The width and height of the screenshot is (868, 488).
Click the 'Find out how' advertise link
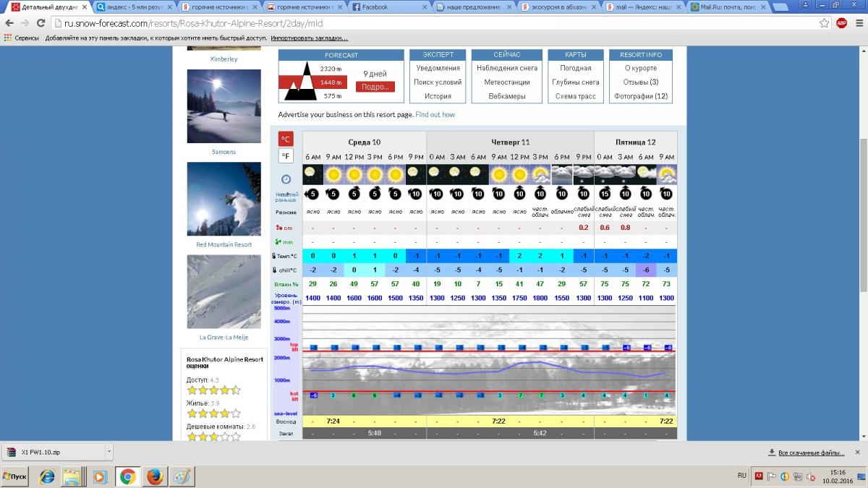(435, 114)
